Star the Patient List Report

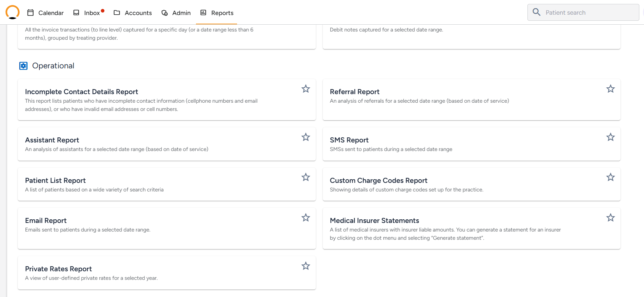(x=306, y=177)
